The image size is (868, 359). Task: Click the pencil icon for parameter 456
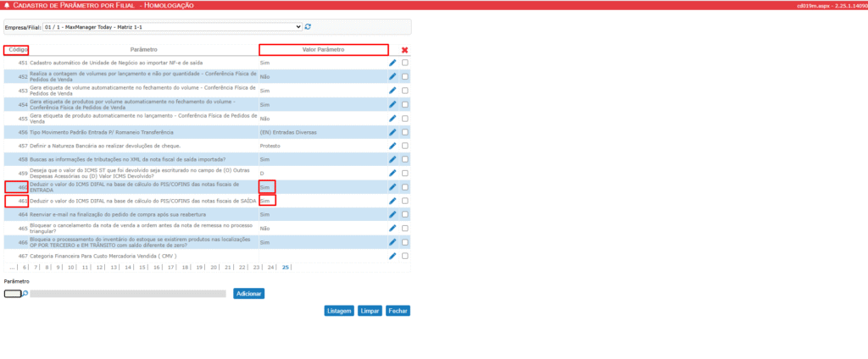point(392,132)
